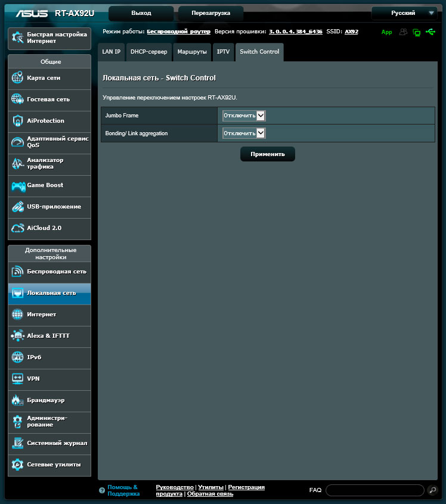Open Беспроводная сеть menu label
446x504 pixels.
pos(57,272)
